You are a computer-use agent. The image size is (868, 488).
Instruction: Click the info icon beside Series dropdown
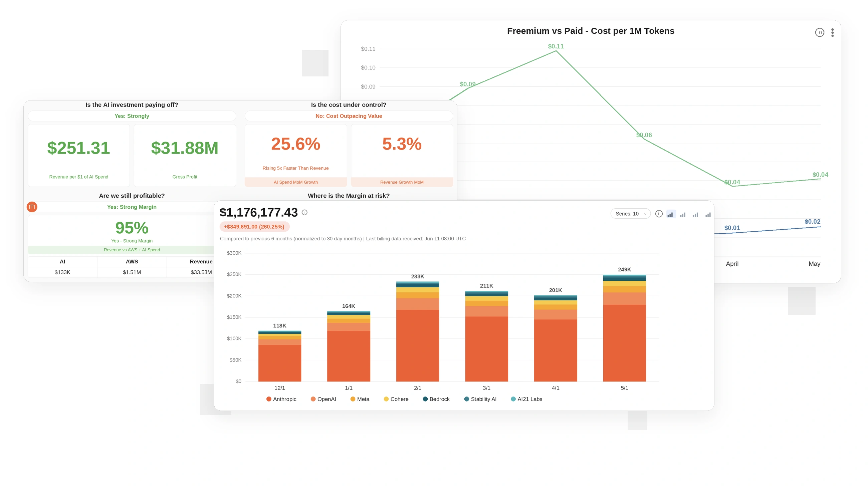659,214
